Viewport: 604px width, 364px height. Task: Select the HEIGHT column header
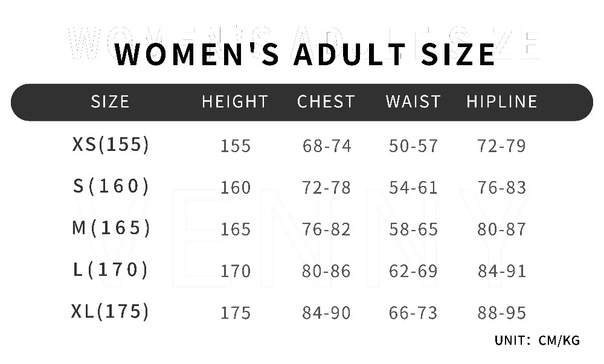tap(235, 102)
